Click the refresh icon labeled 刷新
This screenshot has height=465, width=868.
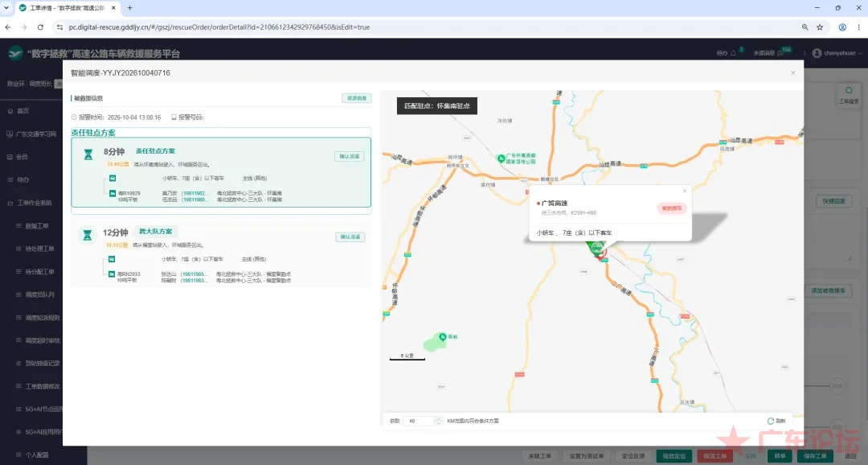pyautogui.click(x=771, y=421)
